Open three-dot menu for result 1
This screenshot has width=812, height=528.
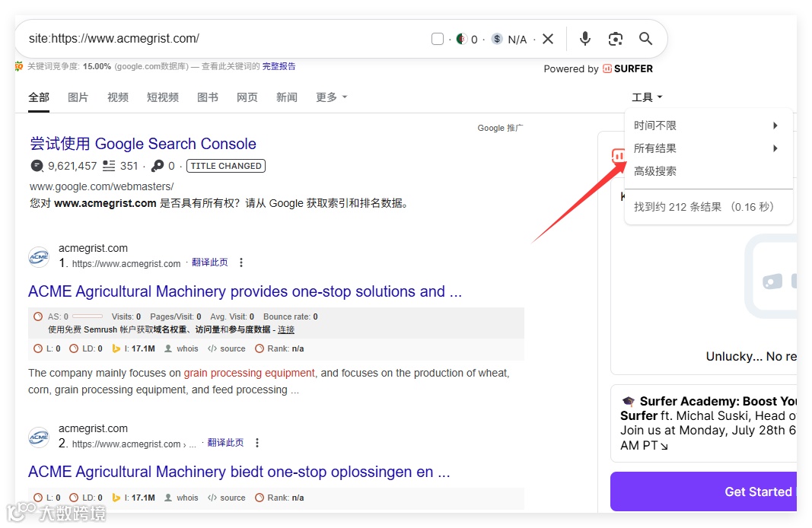click(x=240, y=262)
